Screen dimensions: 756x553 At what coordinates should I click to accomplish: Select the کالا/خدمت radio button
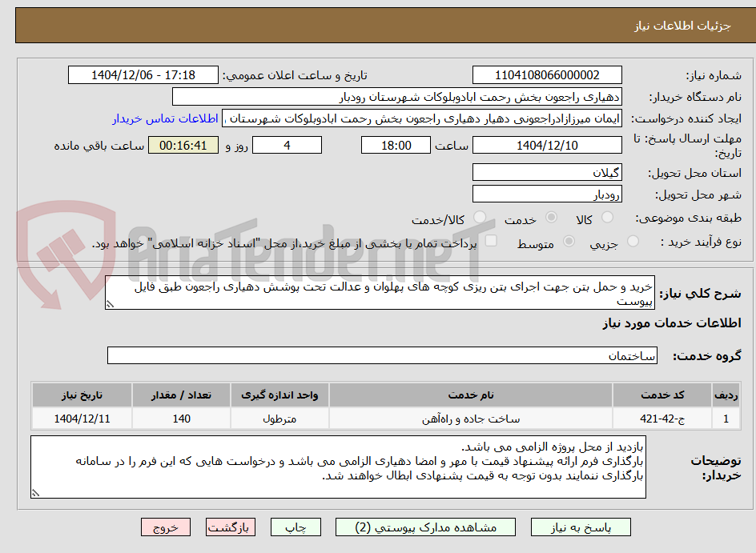479,218
